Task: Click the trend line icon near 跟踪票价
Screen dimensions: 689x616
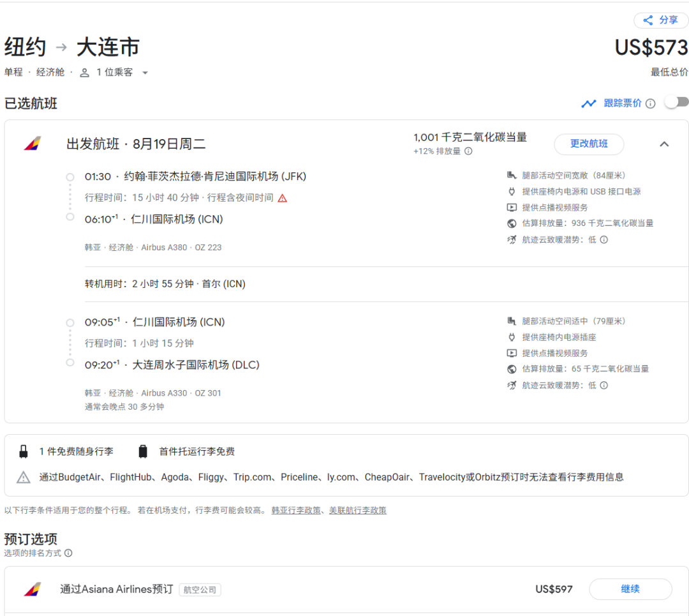Action: click(x=588, y=103)
